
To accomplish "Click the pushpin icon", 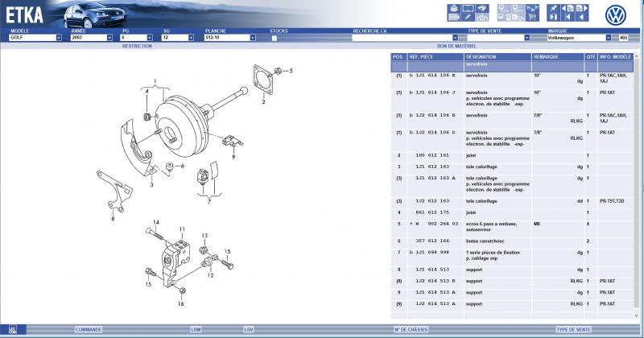I will click(553, 9).
